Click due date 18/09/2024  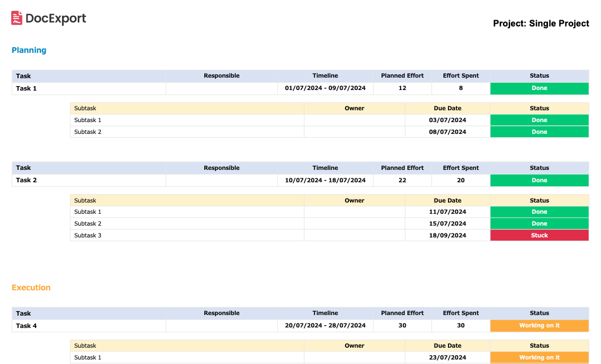[x=447, y=235]
